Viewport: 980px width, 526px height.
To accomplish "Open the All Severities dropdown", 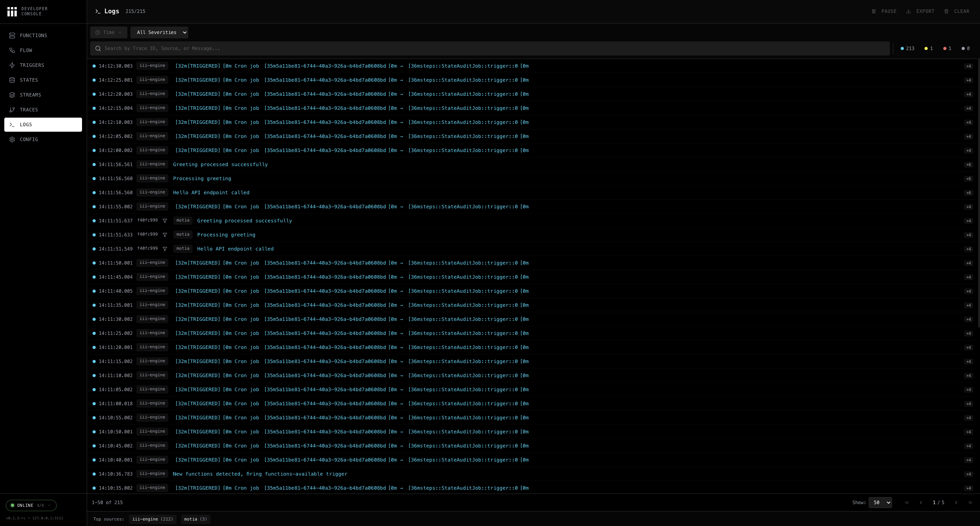I will point(159,32).
